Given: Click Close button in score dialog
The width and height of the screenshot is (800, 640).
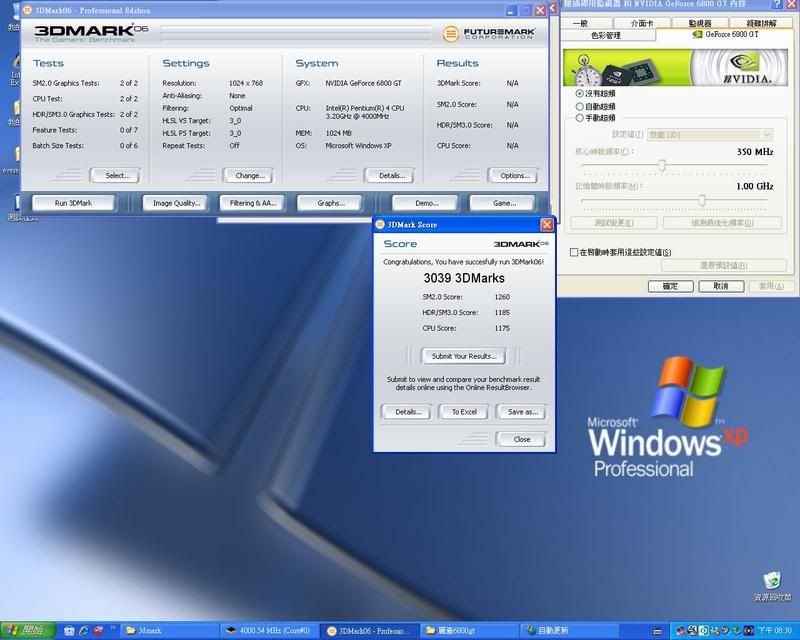Looking at the screenshot, I should (521, 439).
